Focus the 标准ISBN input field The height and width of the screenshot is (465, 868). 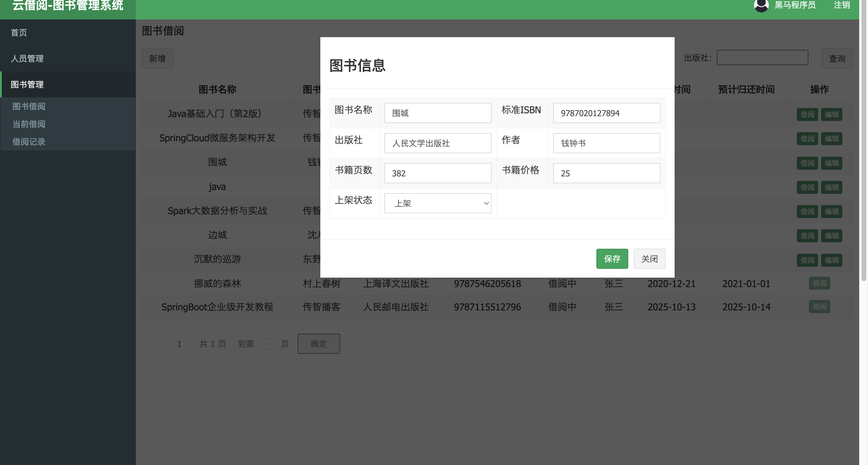pyautogui.click(x=606, y=113)
